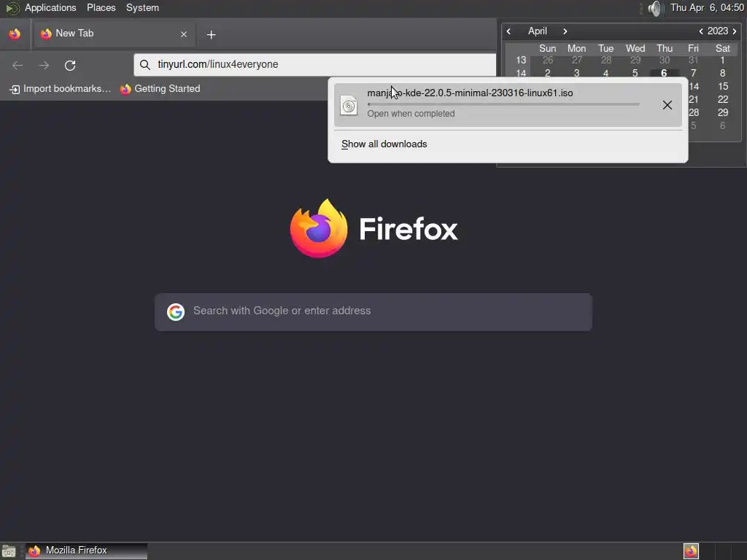Go to previous month in calendar
The height and width of the screenshot is (560, 747).
[508, 31]
